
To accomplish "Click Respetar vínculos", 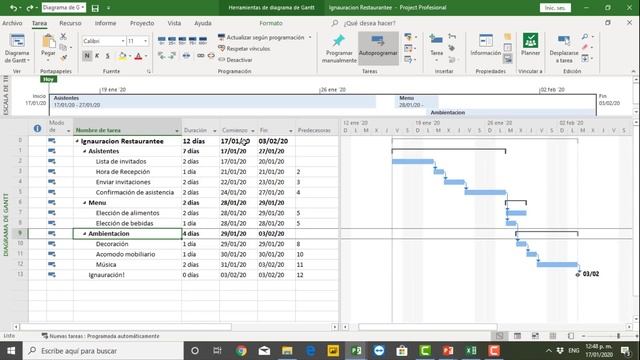I will pyautogui.click(x=244, y=49).
